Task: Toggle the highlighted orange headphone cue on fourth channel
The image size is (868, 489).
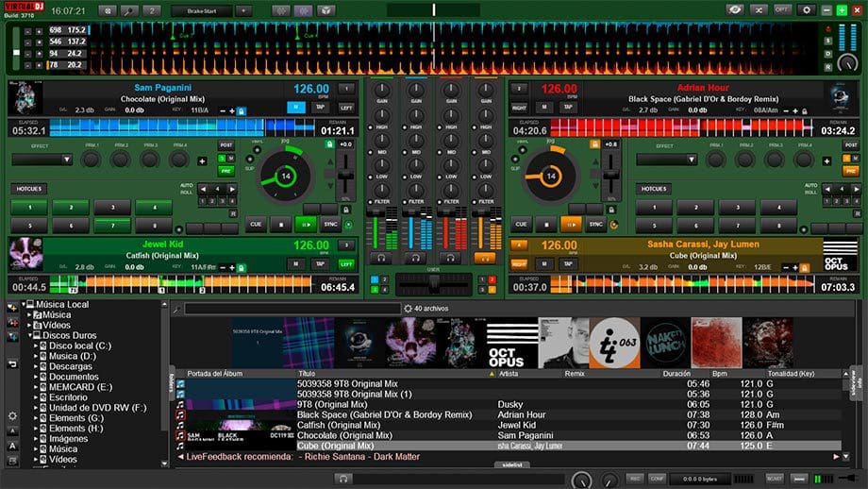Action: pos(485,258)
